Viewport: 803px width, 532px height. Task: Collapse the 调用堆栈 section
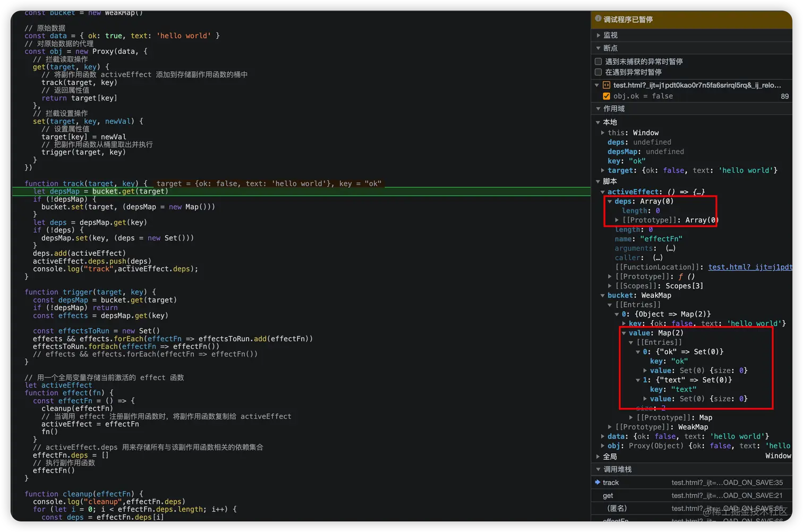click(599, 469)
